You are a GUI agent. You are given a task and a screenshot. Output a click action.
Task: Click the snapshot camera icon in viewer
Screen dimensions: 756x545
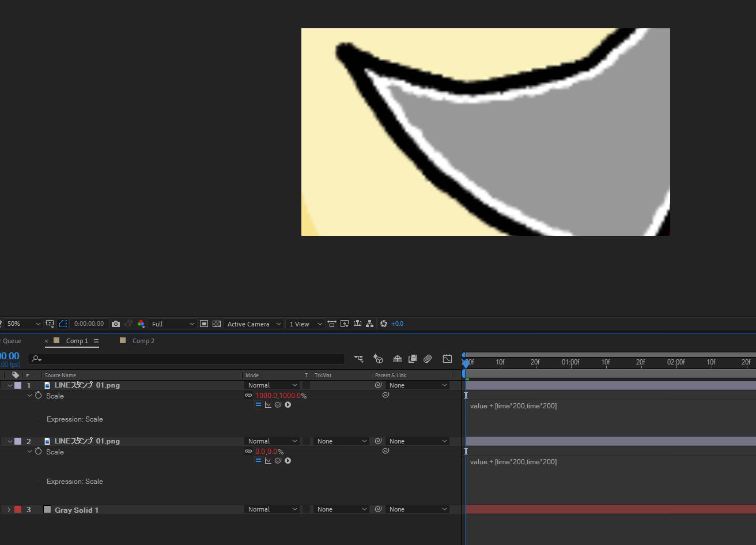116,324
